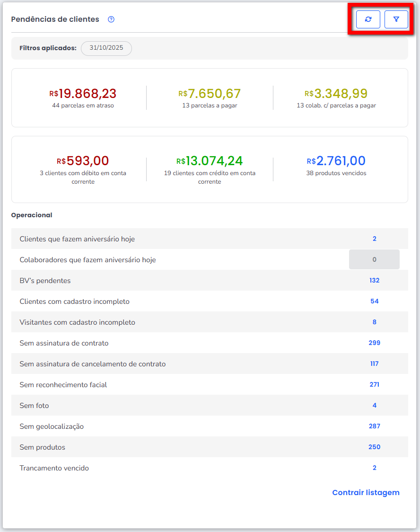Click the zero count for collaborators' birthdays
This screenshot has width=420, height=532.
(x=374, y=260)
